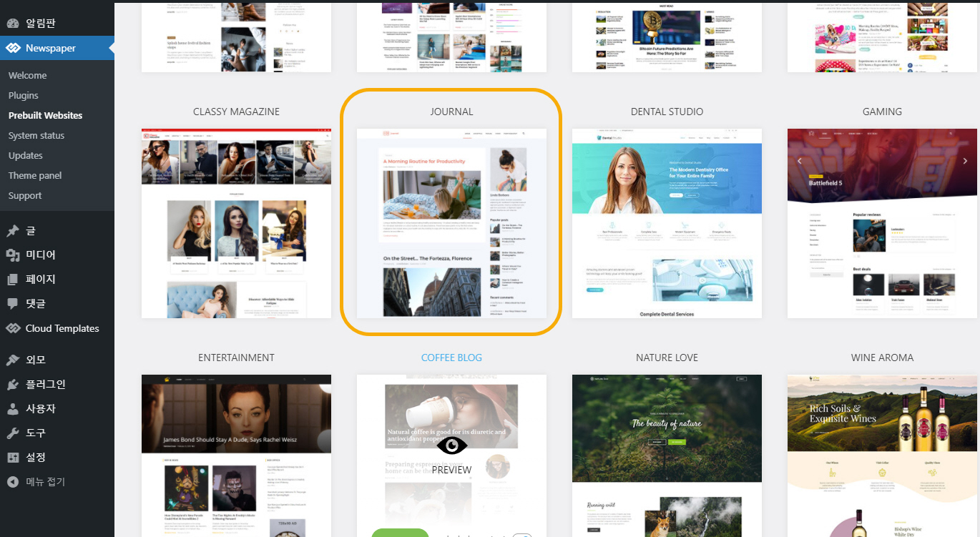This screenshot has height=537, width=980.
Task: Open the 페이지 pages icon
Action: pyautogui.click(x=13, y=280)
